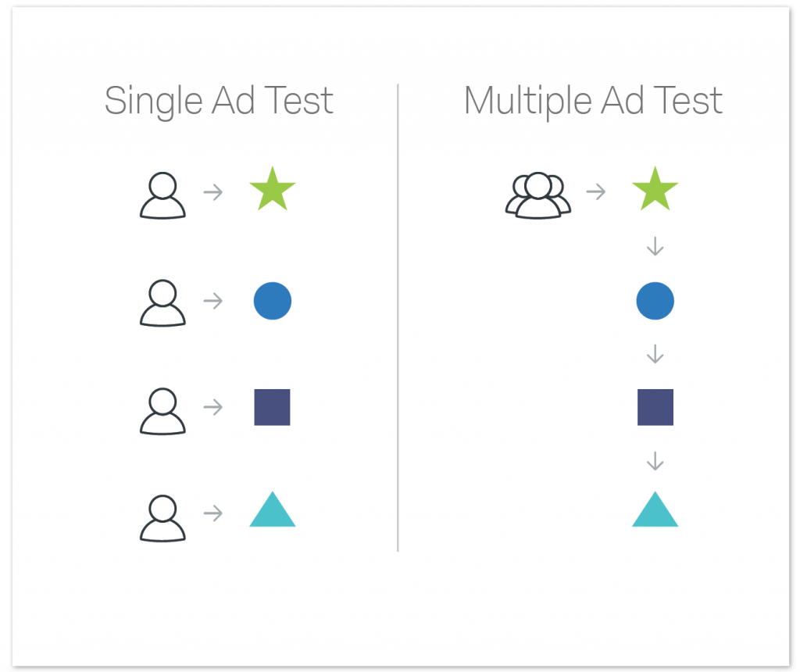Click the single person icon beside the circle
The width and height of the screenshot is (800, 672).
(162, 303)
